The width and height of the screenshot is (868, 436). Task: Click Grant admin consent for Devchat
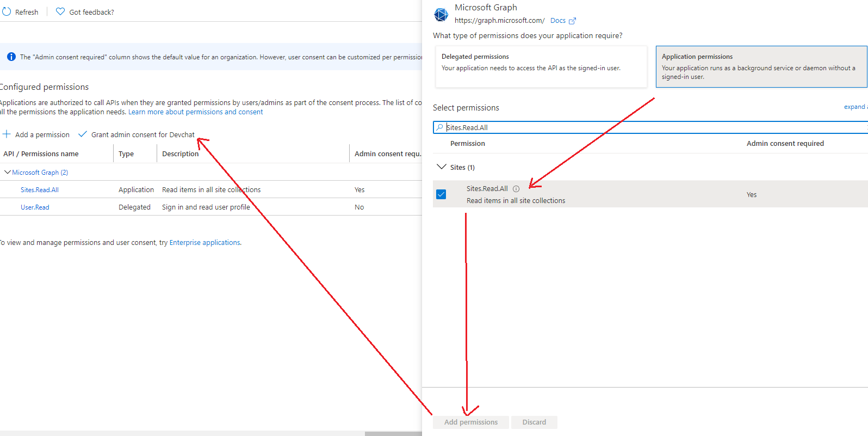tap(143, 134)
